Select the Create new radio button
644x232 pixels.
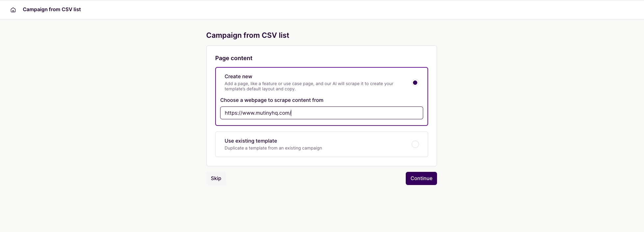coord(415,83)
